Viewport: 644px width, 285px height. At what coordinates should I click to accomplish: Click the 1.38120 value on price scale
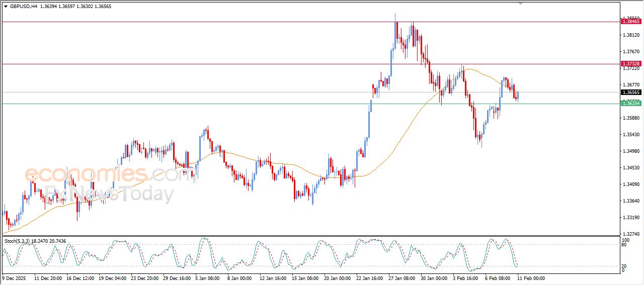point(631,35)
